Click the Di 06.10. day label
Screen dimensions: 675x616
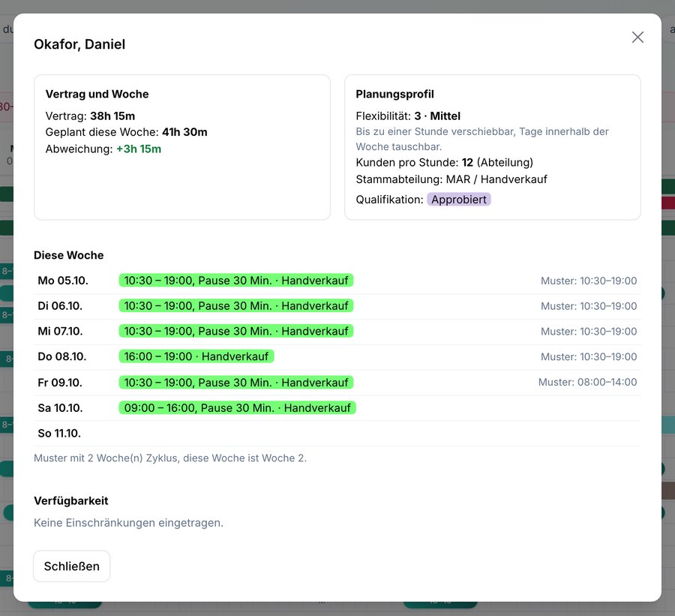click(x=60, y=306)
